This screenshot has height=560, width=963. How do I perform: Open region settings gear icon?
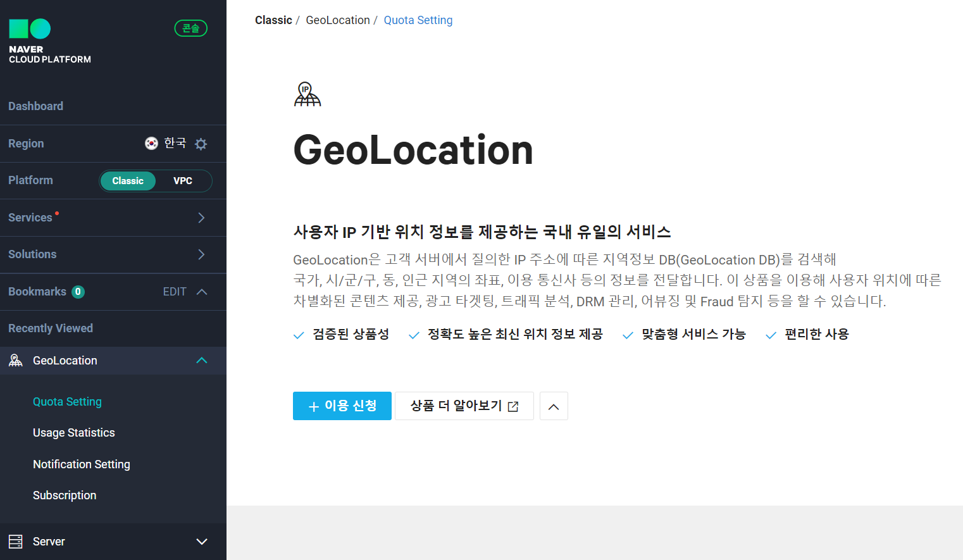(201, 144)
